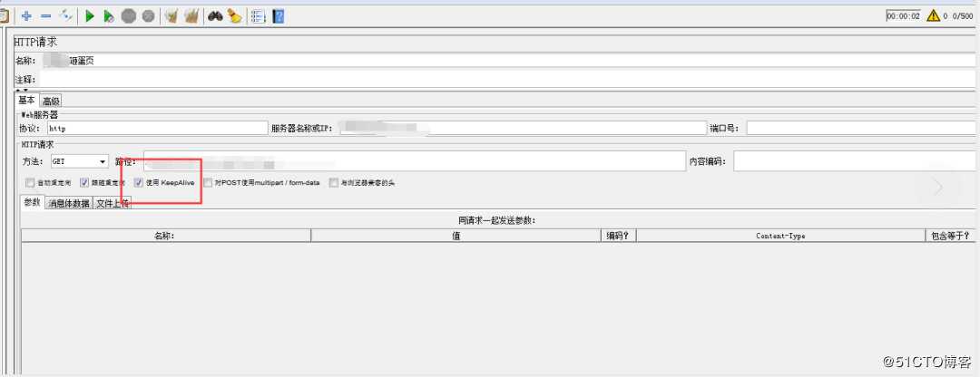
Task: Toggle the 自动重定向 checkbox
Action: [29, 183]
